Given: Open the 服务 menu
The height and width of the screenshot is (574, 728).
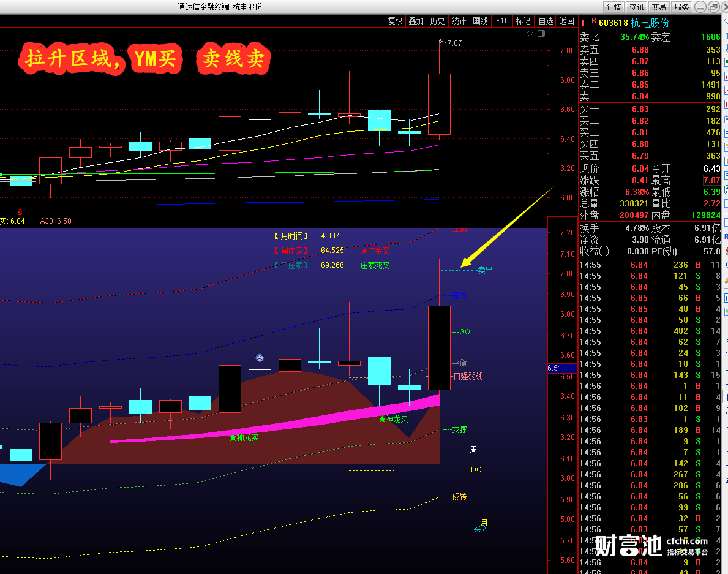Looking at the screenshot, I should coord(681,7).
